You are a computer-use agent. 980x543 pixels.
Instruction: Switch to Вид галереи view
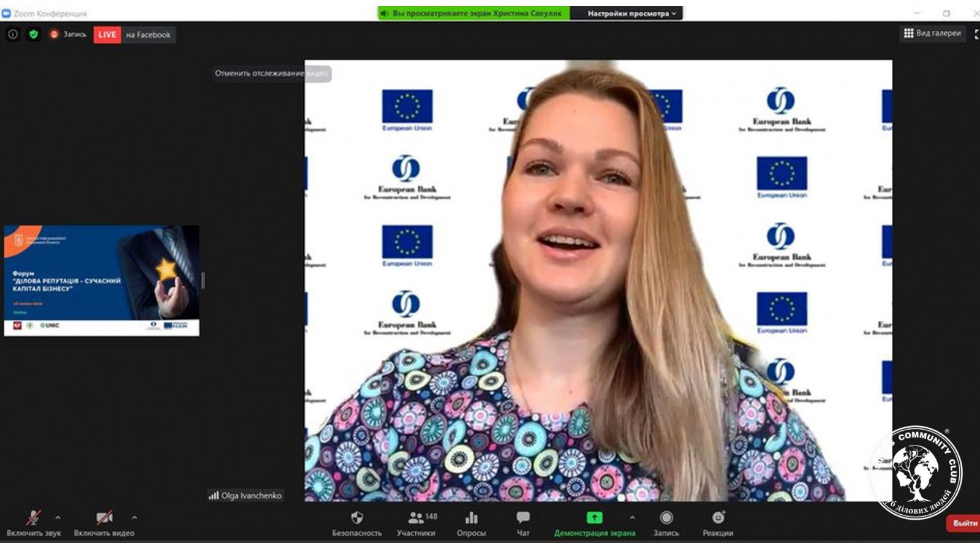click(x=932, y=33)
